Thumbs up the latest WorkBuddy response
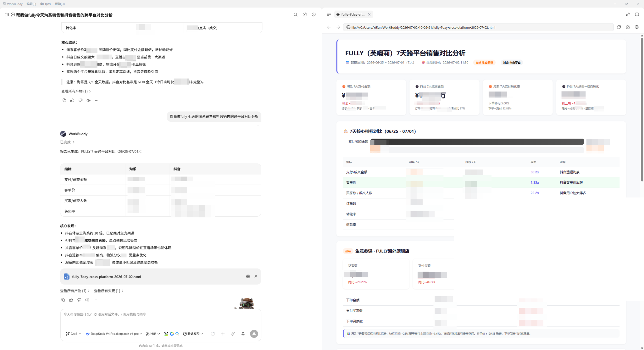The width and height of the screenshot is (644, 350). click(71, 300)
